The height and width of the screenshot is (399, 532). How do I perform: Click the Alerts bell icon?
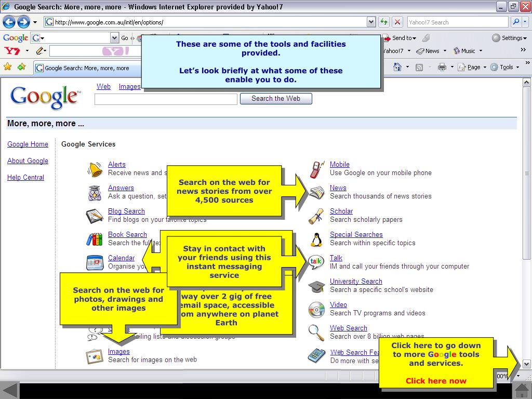pos(95,169)
